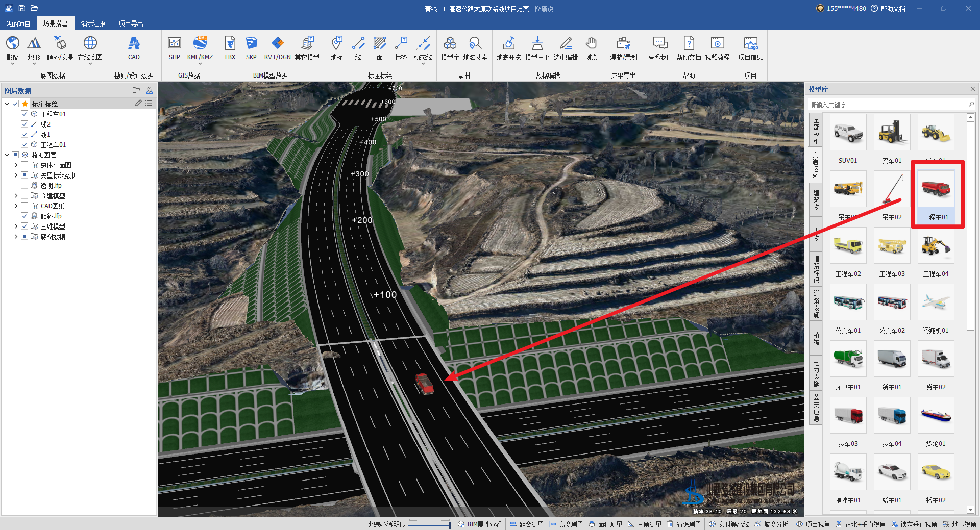Open the 项目导出 ribbon tab
The width and height of the screenshot is (980, 530).
tap(131, 23)
